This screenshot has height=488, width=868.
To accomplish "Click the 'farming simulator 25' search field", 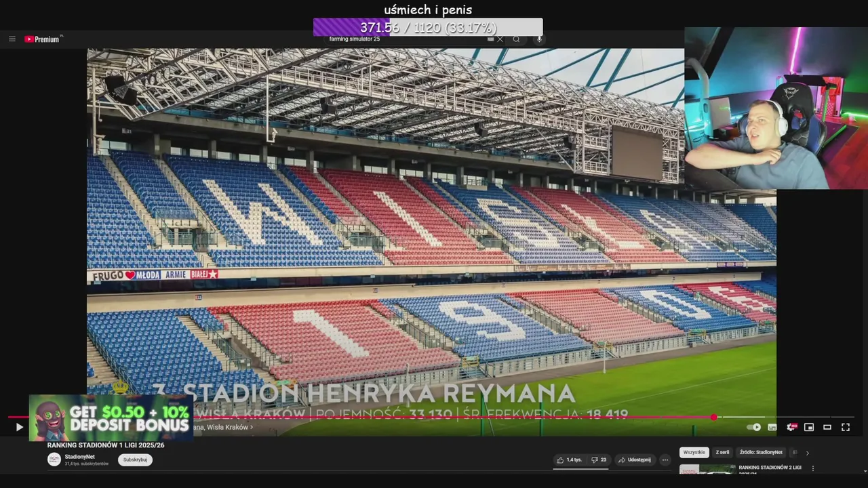I will 407,39.
